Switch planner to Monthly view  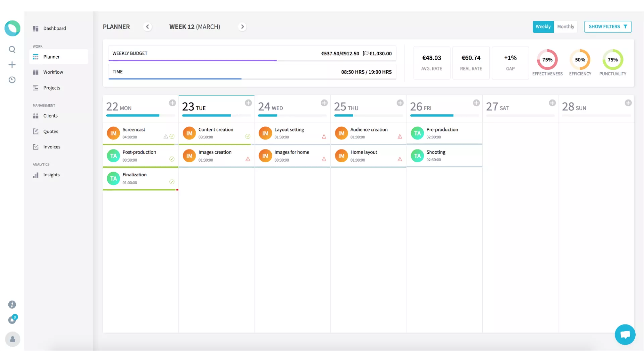coord(566,26)
